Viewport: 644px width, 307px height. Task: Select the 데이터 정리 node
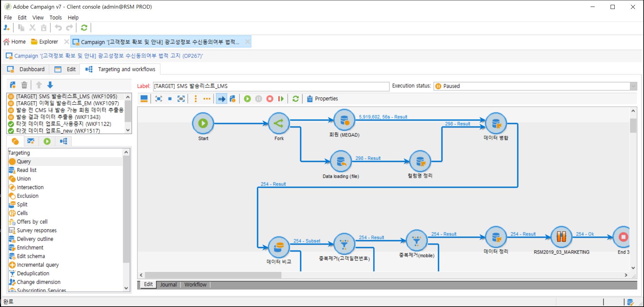(496, 237)
